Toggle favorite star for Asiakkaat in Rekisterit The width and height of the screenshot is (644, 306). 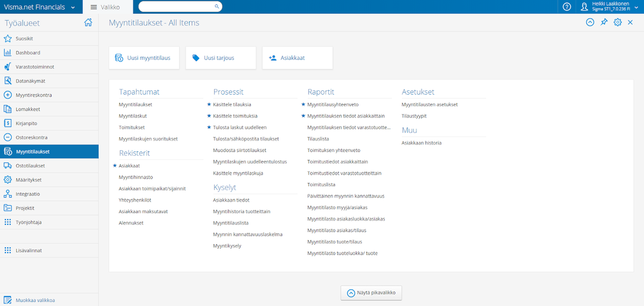coord(115,166)
